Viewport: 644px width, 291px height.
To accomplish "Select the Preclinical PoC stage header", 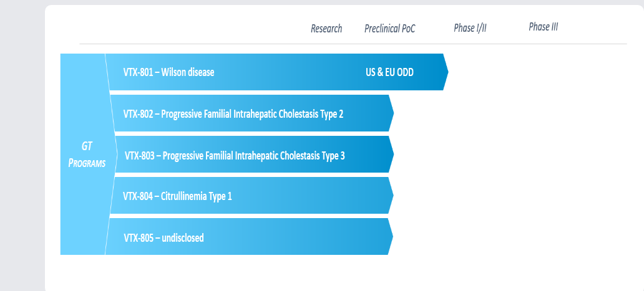I will pos(390,29).
